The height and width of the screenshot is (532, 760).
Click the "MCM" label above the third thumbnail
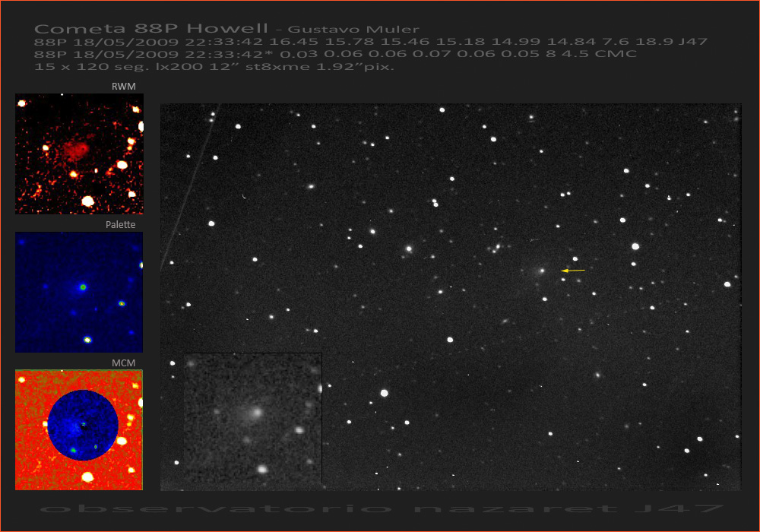(124, 363)
